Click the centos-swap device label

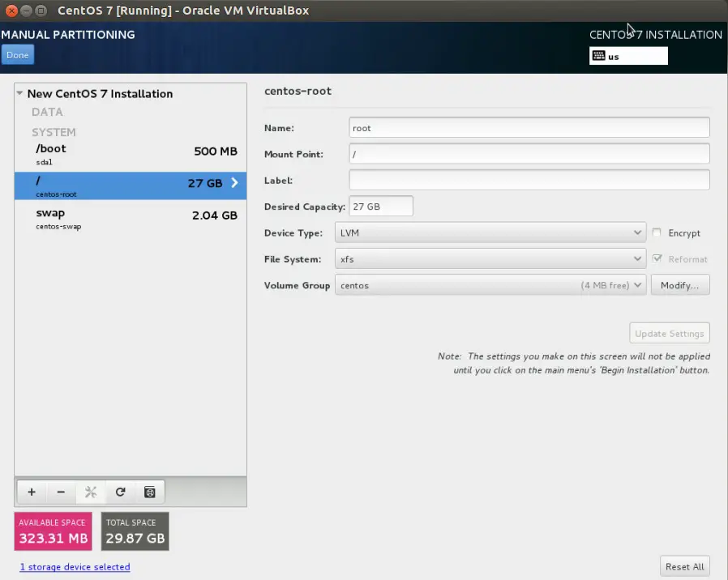[58, 227]
